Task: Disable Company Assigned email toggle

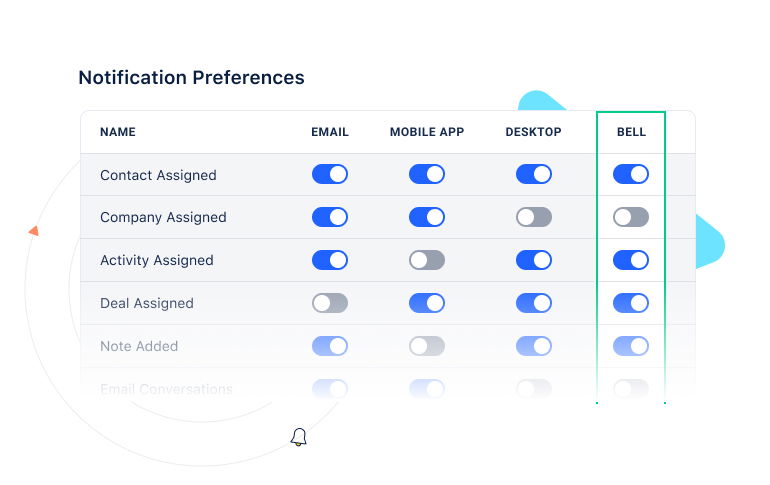Action: click(329, 217)
